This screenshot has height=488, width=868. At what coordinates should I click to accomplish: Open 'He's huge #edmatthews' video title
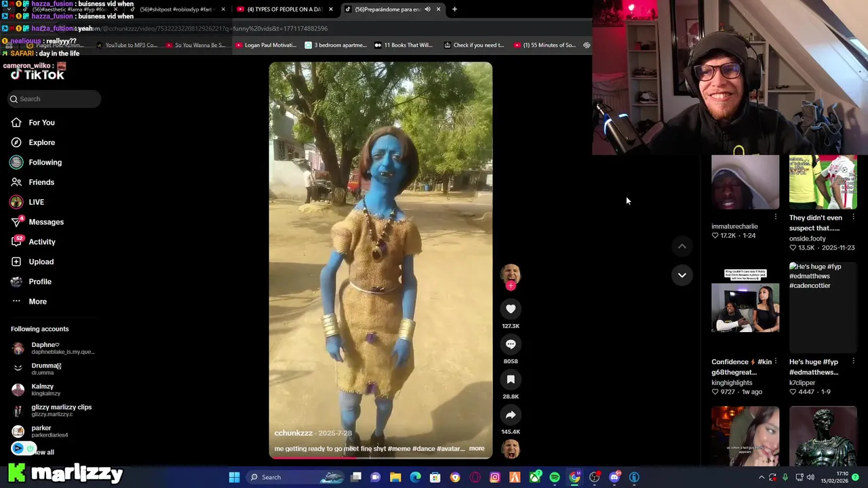(814, 367)
